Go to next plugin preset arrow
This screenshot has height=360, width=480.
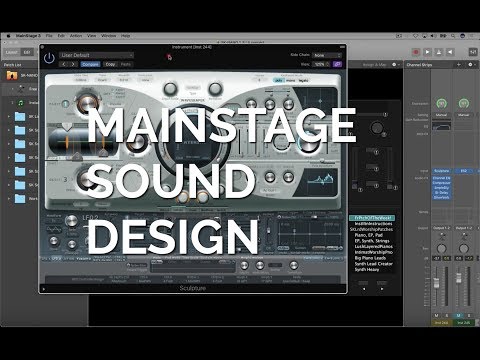pos(73,64)
